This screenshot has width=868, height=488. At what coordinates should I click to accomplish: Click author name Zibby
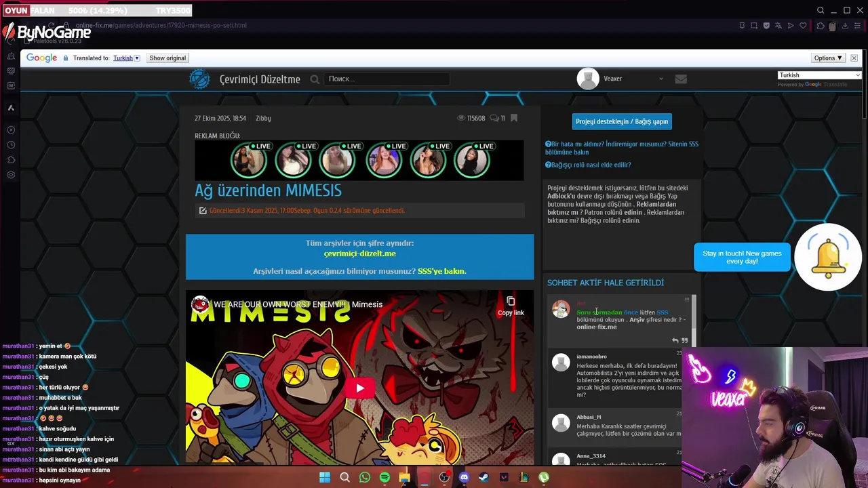(x=263, y=118)
